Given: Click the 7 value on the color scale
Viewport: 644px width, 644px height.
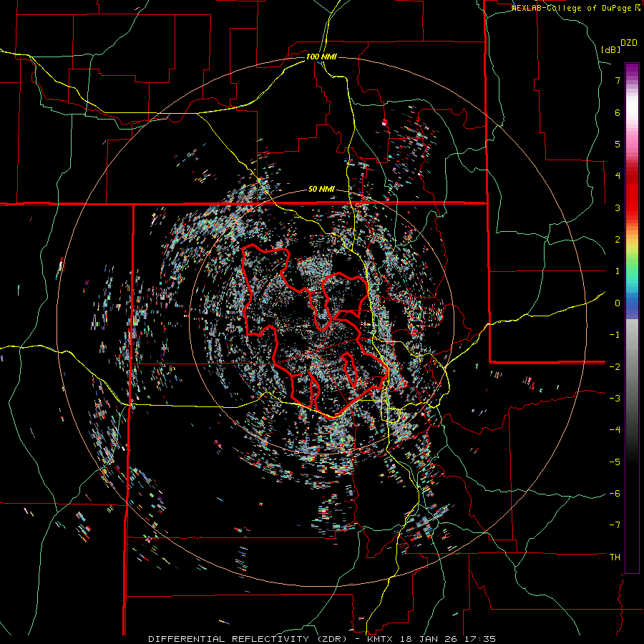Looking at the screenshot, I should click(x=618, y=80).
